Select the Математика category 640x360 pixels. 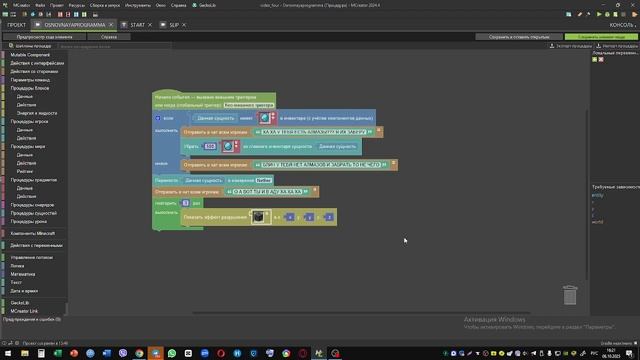click(22, 274)
